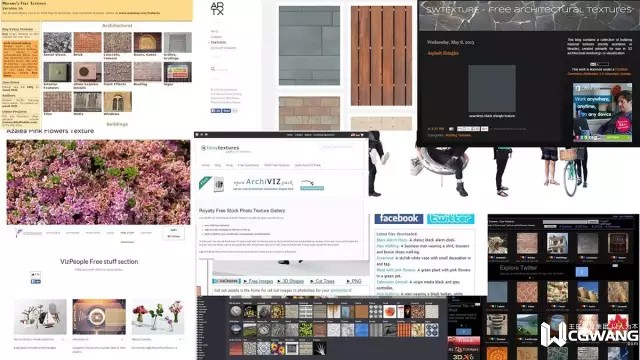
Task: Open the Azalea Pink Flowers texture image
Action: coord(98,182)
